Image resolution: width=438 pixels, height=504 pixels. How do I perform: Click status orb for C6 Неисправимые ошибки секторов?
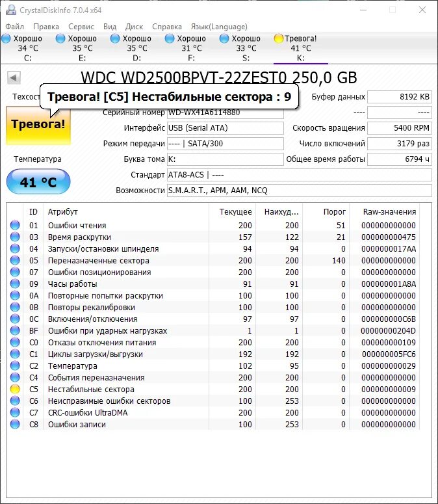click(x=15, y=401)
